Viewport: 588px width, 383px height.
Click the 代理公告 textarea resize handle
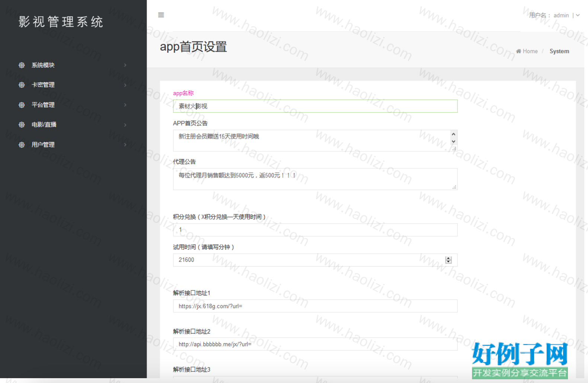tap(454, 187)
